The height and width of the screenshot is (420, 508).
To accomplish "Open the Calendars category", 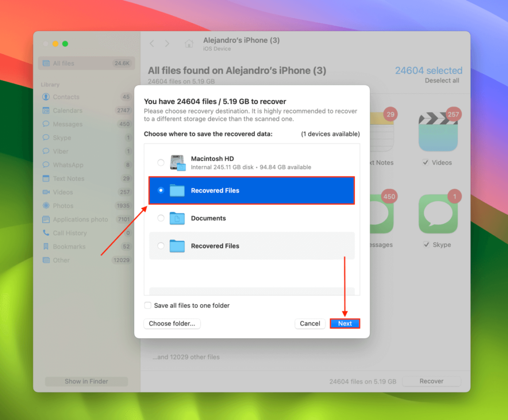I will 67,110.
